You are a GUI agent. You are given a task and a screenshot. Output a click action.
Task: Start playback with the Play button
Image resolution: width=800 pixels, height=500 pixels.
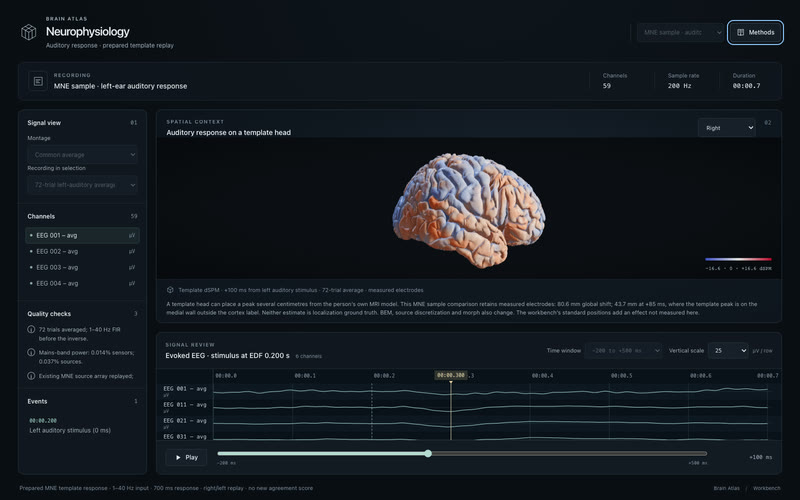tap(186, 457)
